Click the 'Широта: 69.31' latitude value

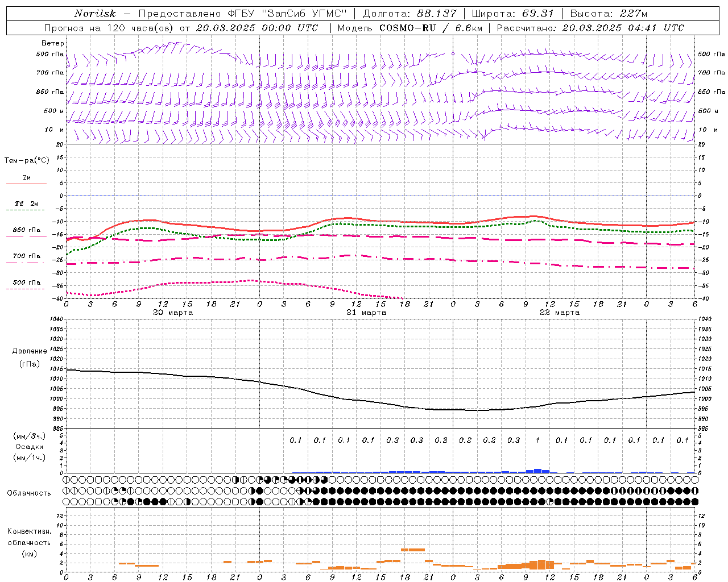tap(512, 14)
